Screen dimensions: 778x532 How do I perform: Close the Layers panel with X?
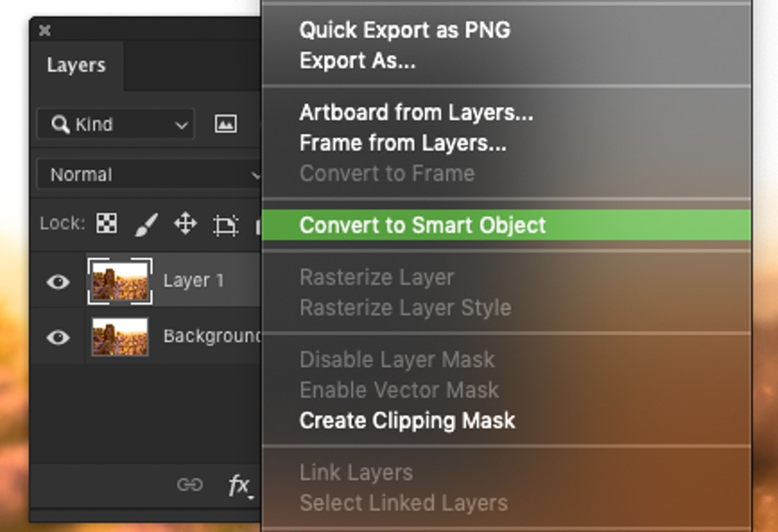tap(45, 30)
